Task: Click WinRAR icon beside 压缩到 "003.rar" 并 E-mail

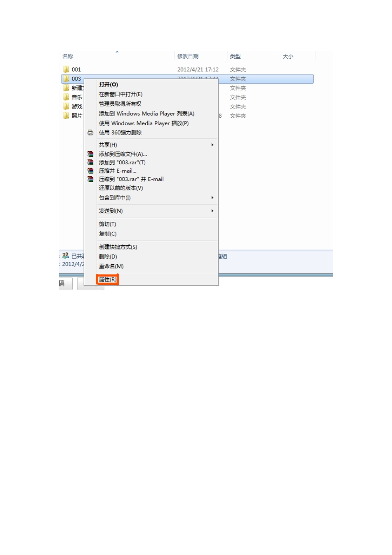Action: pos(90,179)
